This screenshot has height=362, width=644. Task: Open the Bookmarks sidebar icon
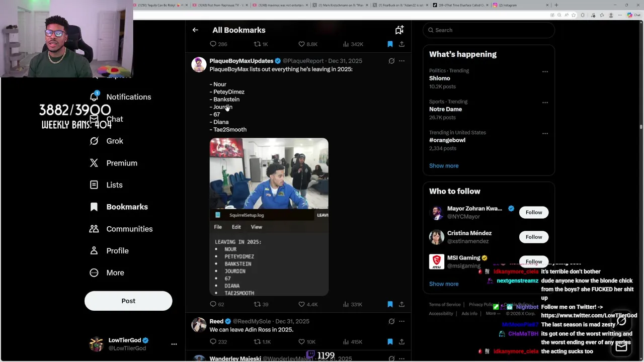point(94,207)
